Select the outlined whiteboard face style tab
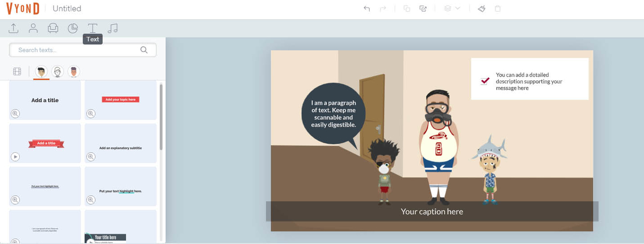The image size is (644, 244). point(57,71)
